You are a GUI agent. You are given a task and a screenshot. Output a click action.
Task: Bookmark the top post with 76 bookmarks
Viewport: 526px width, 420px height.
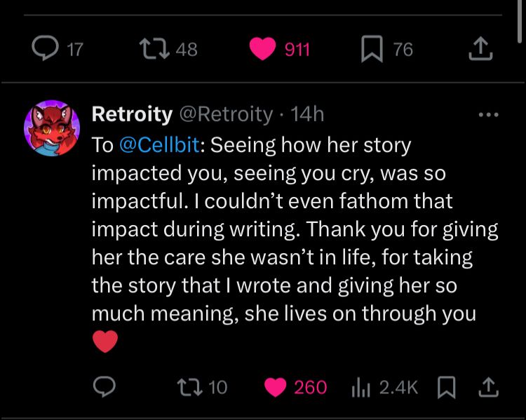(x=370, y=48)
